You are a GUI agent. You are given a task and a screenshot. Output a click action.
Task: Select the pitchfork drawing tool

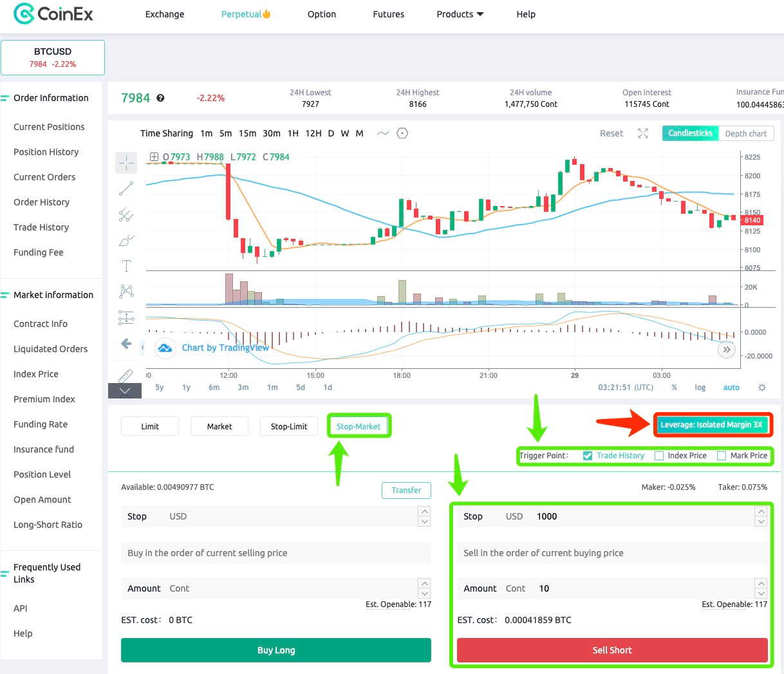click(x=126, y=214)
